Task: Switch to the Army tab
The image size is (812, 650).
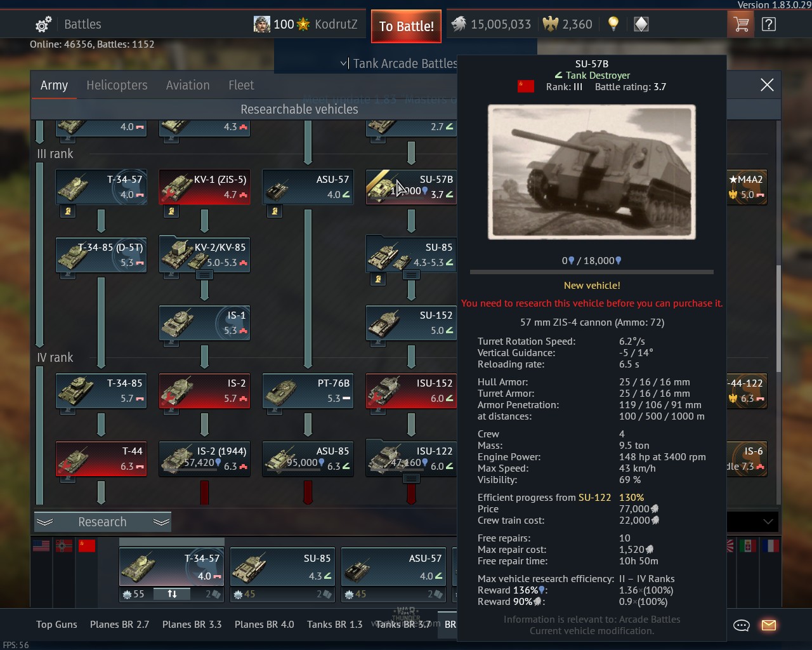Action: (x=54, y=85)
